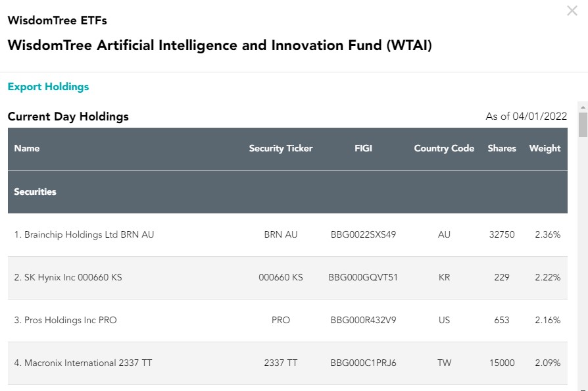The width and height of the screenshot is (588, 391).
Task: Click the Weight column header
Action: point(545,148)
